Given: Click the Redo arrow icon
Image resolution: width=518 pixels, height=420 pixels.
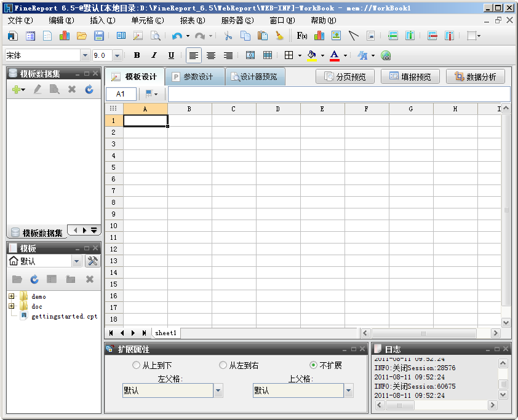Looking at the screenshot, I should 199,36.
